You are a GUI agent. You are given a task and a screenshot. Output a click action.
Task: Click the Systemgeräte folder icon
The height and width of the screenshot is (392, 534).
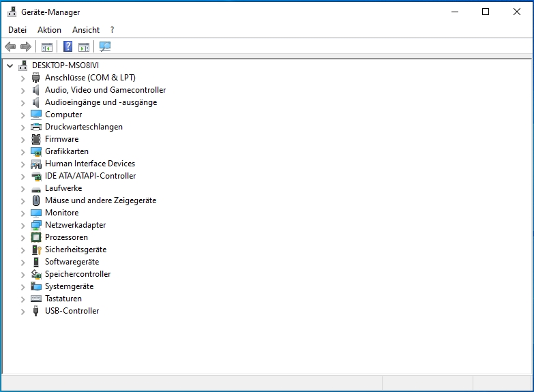35,286
